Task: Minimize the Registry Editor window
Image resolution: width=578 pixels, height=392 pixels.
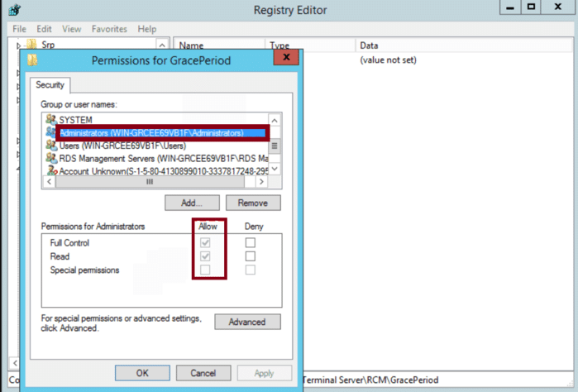Action: pos(510,7)
